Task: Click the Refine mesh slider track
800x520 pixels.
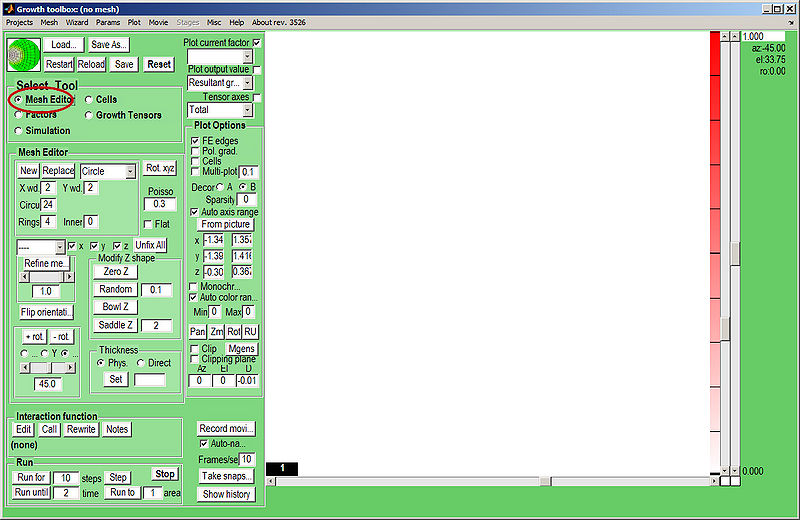Action: pos(45,277)
